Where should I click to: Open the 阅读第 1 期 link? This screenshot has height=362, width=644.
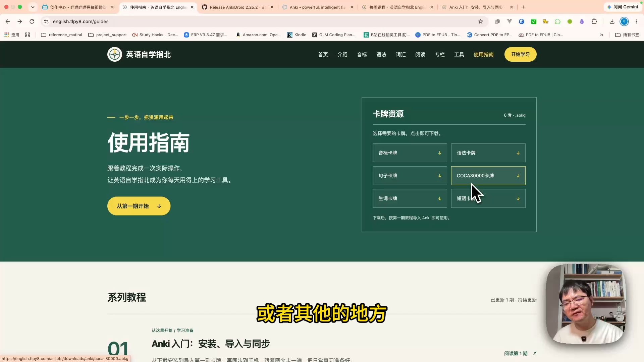tap(520, 353)
